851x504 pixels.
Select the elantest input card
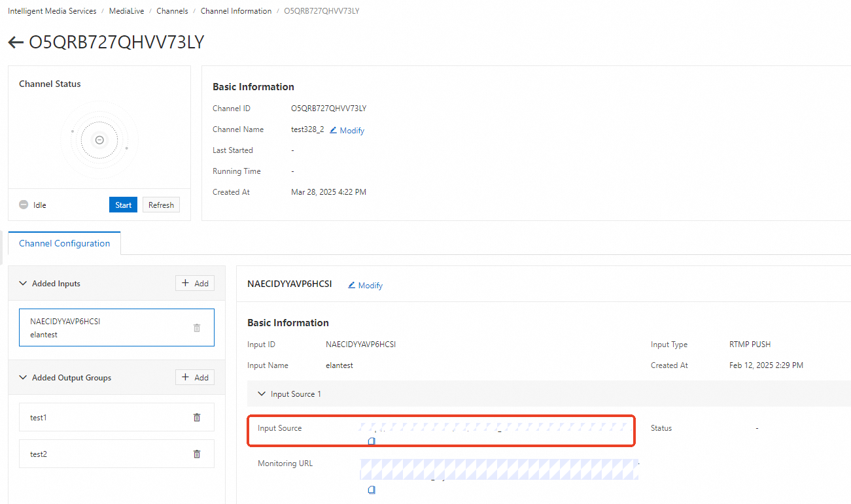116,328
